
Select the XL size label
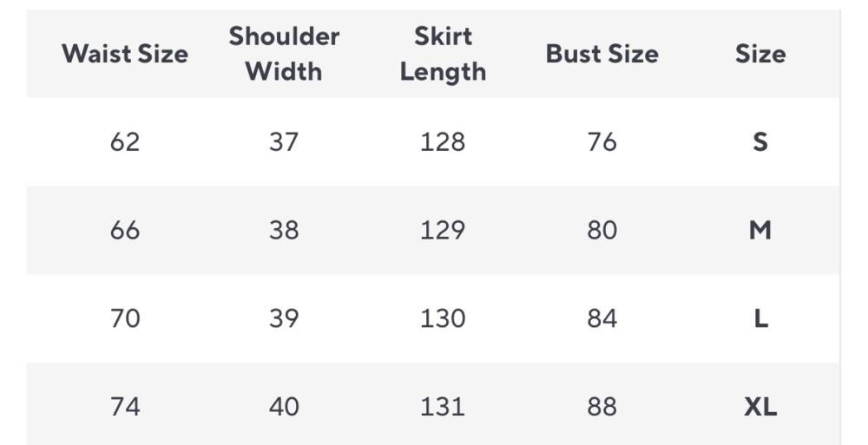[760, 406]
